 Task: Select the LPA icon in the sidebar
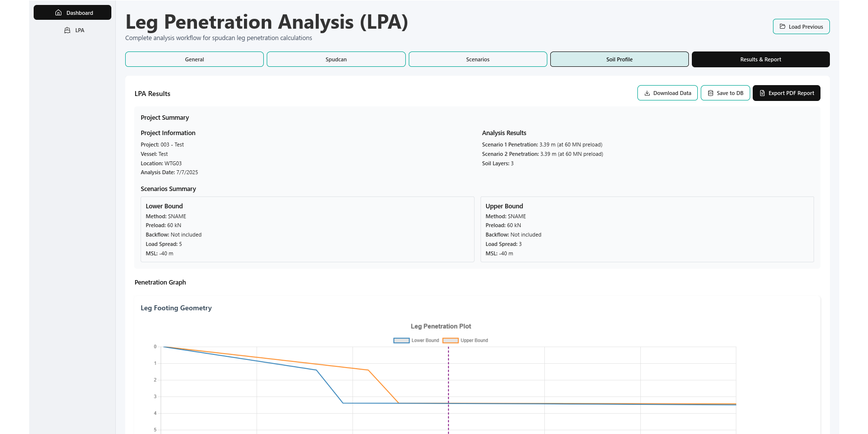pos(67,30)
